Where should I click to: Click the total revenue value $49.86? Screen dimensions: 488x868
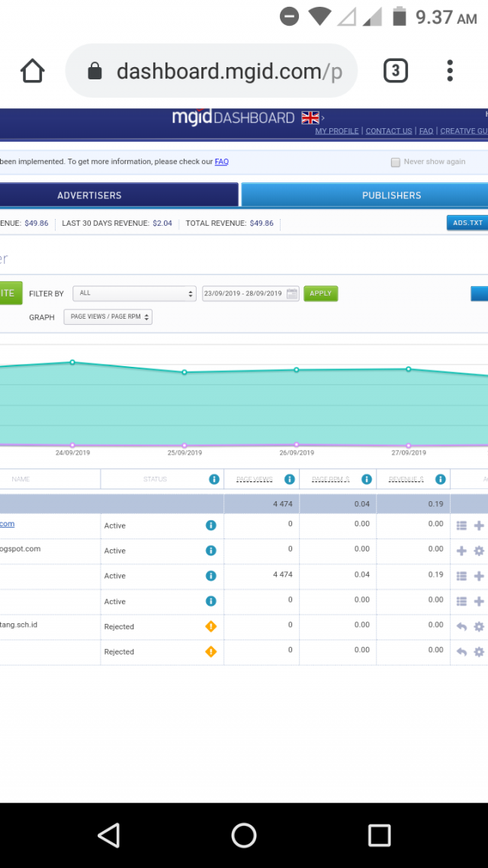[261, 223]
